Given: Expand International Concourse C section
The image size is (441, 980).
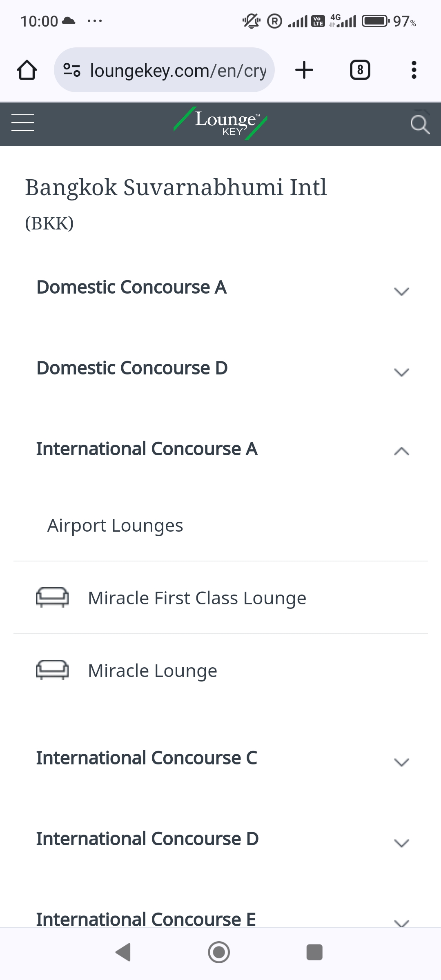Looking at the screenshot, I should pyautogui.click(x=401, y=762).
